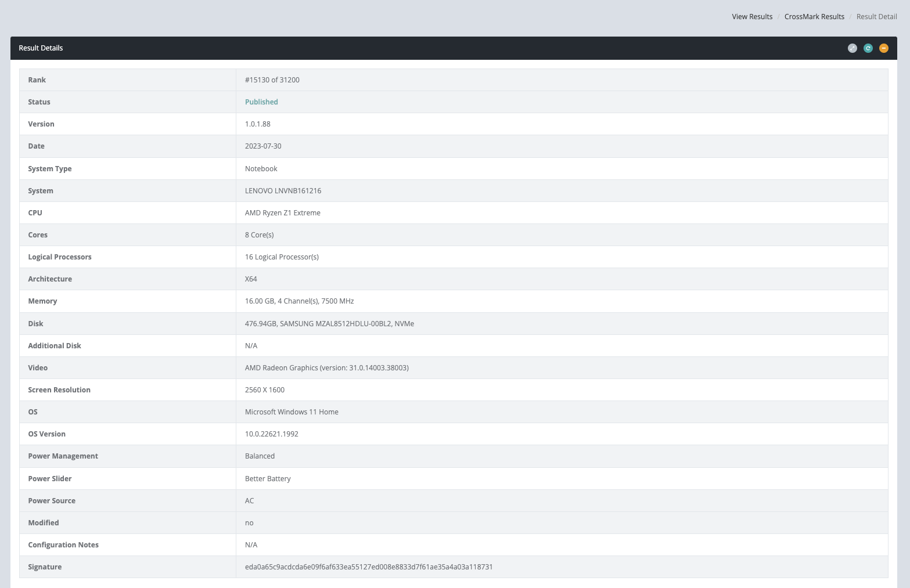Select the 8 Core(s) value
The image size is (910, 588).
[x=259, y=235]
